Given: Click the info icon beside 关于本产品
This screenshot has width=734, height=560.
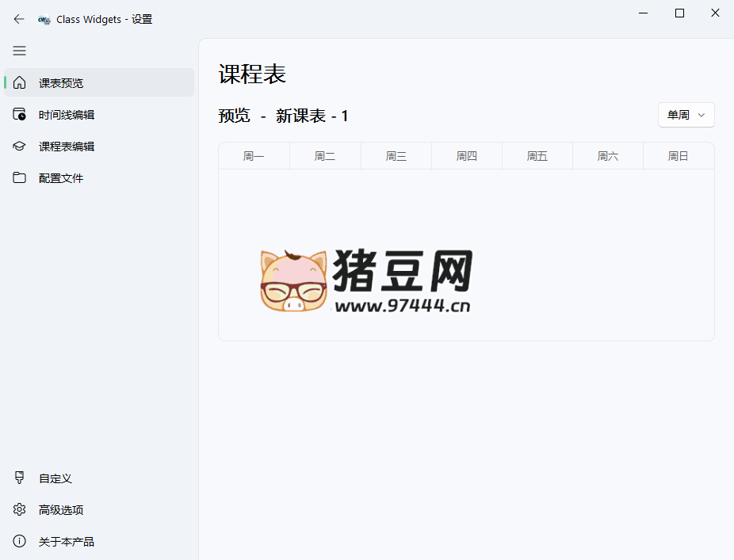Looking at the screenshot, I should (x=19, y=541).
